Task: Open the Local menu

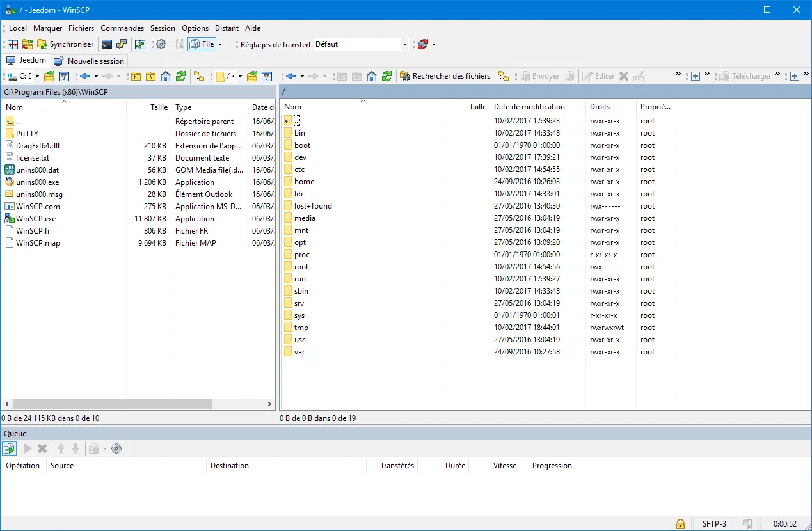Action: (18, 28)
